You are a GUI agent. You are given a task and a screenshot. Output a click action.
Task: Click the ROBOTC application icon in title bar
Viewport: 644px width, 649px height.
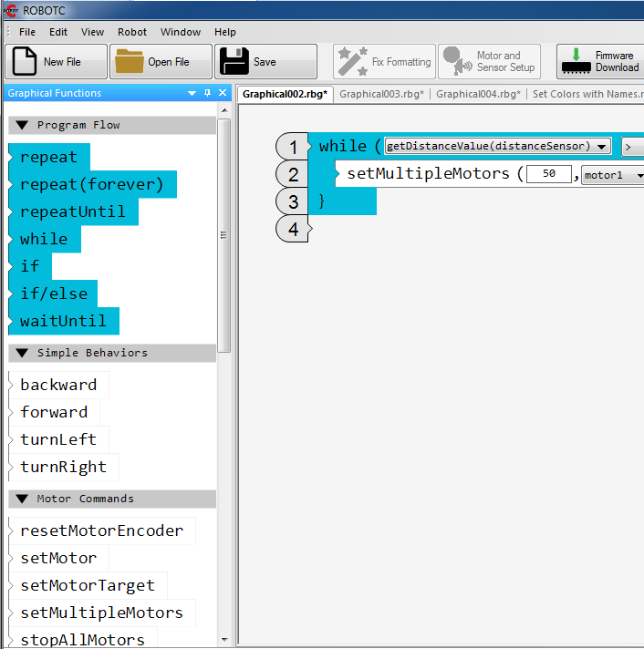11,10
